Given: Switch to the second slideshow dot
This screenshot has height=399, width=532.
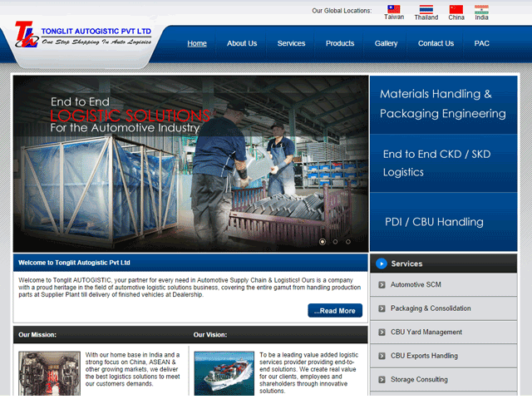Looking at the screenshot, I should pos(335,242).
